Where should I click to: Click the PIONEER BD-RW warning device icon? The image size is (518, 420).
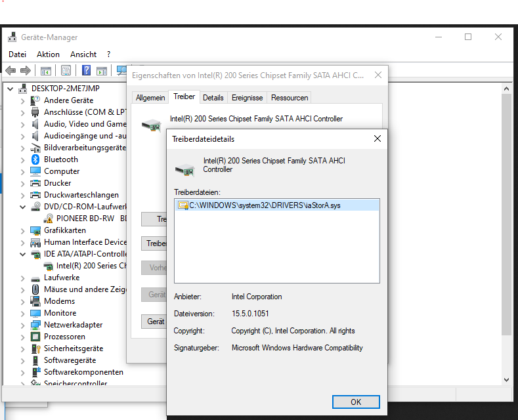coord(48,219)
